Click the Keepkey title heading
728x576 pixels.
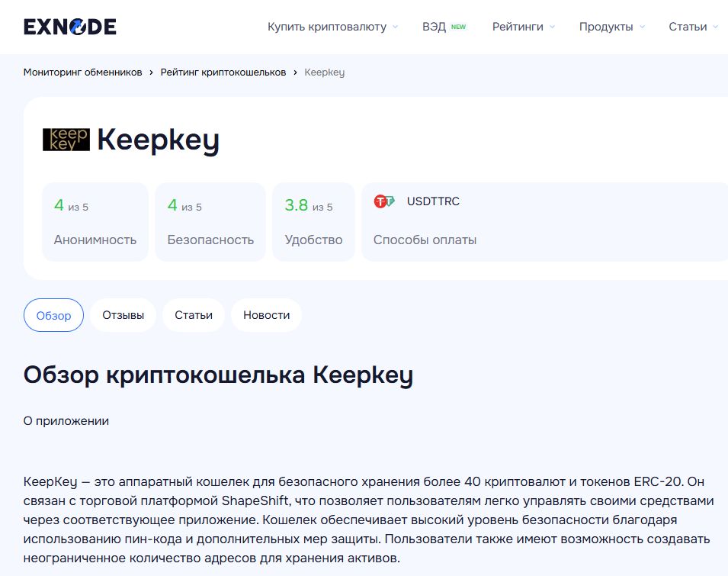(158, 140)
